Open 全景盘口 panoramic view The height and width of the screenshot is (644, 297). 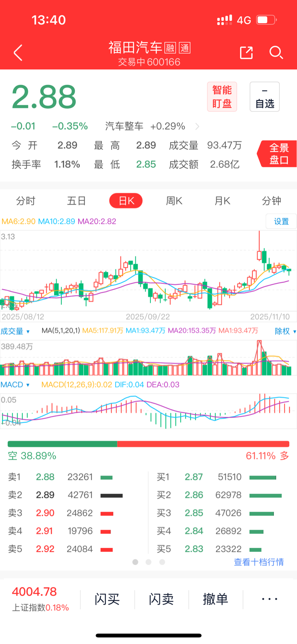coord(278,154)
